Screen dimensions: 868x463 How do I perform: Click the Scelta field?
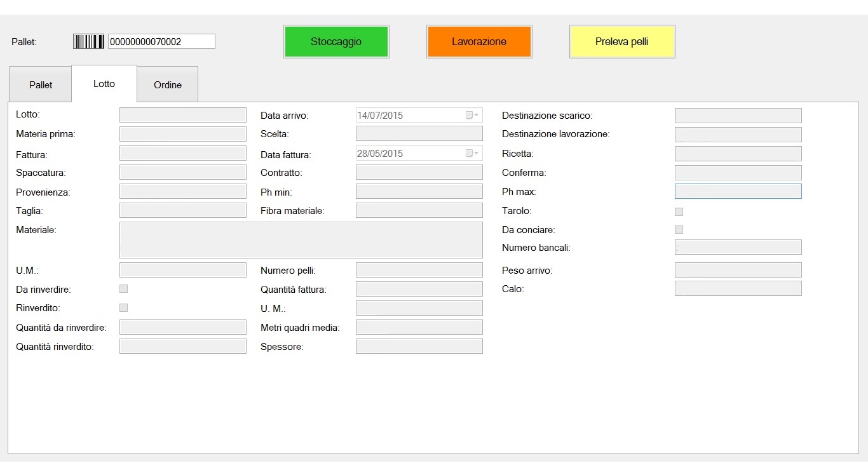(419, 133)
